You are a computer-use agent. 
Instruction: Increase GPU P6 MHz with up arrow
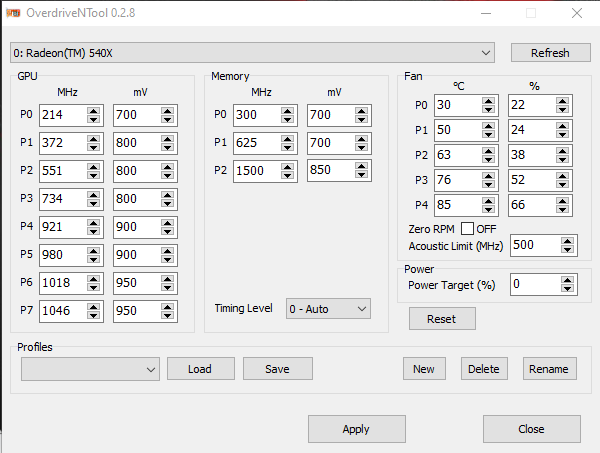[x=93, y=279]
